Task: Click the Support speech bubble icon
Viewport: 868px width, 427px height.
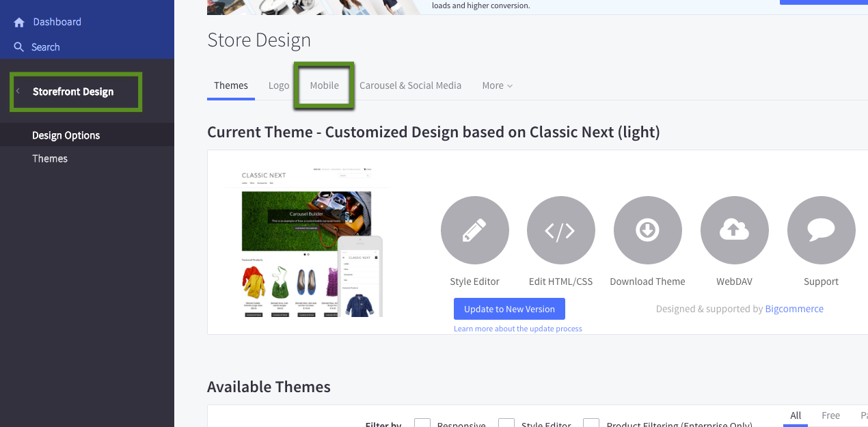Action: pyautogui.click(x=821, y=230)
